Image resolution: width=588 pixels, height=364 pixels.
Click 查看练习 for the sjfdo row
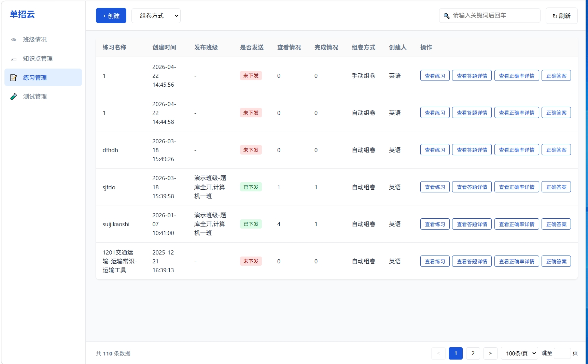click(x=435, y=187)
